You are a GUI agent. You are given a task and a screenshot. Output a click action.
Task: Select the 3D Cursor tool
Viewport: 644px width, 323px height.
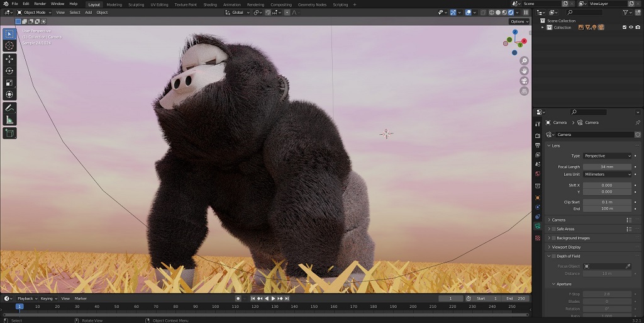click(9, 45)
